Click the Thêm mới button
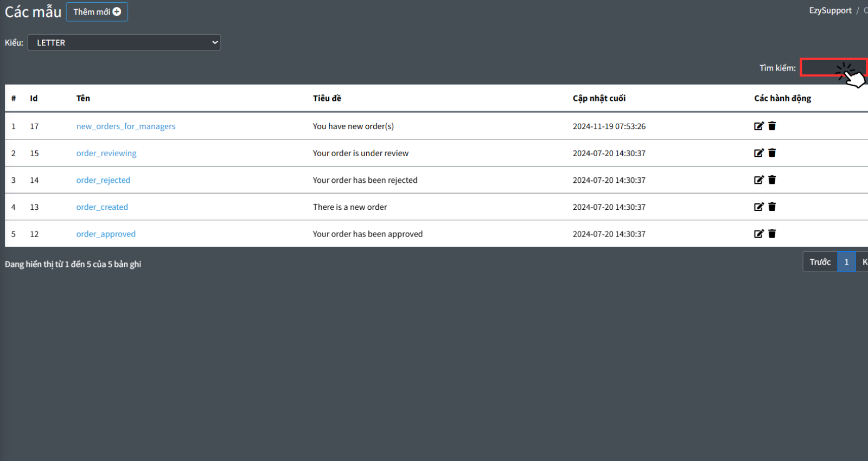This screenshot has height=461, width=868. 97,12
